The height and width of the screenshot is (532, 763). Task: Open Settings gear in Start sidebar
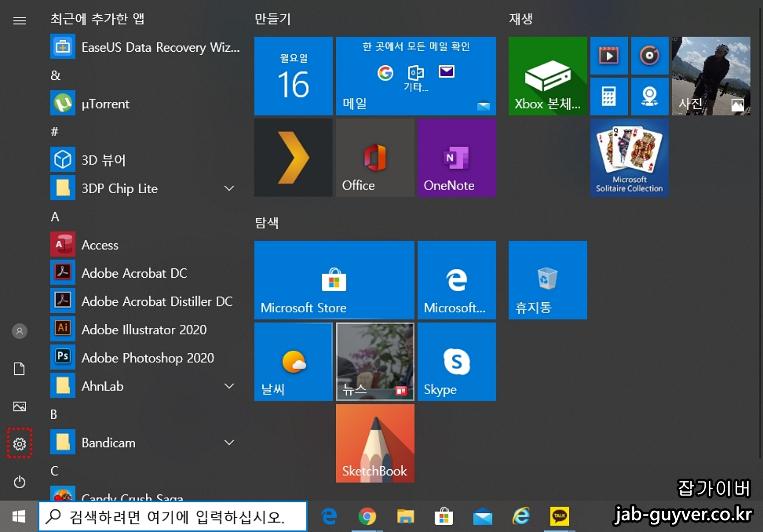pyautogui.click(x=19, y=444)
